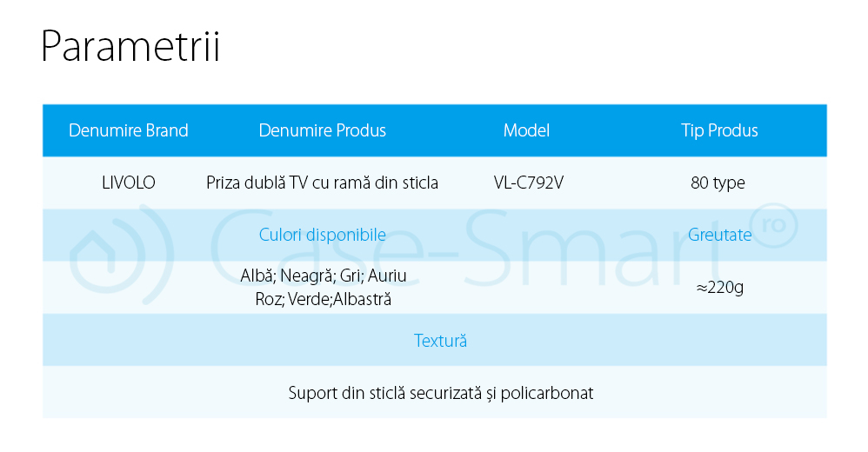The height and width of the screenshot is (452, 868).
Task: Click the ≈220g weight value
Action: click(719, 287)
